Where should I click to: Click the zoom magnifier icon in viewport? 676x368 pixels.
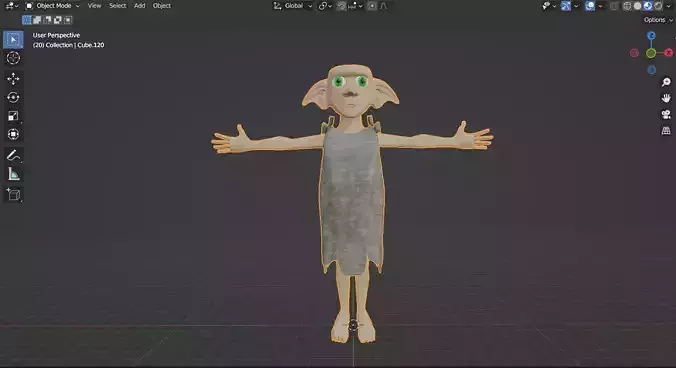[666, 82]
